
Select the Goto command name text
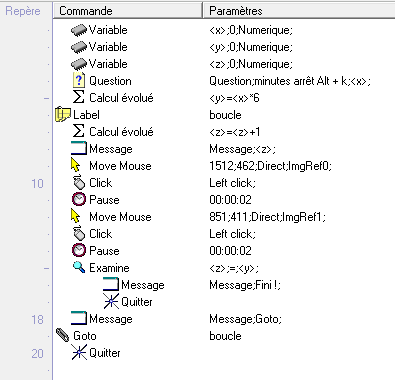coord(85,336)
